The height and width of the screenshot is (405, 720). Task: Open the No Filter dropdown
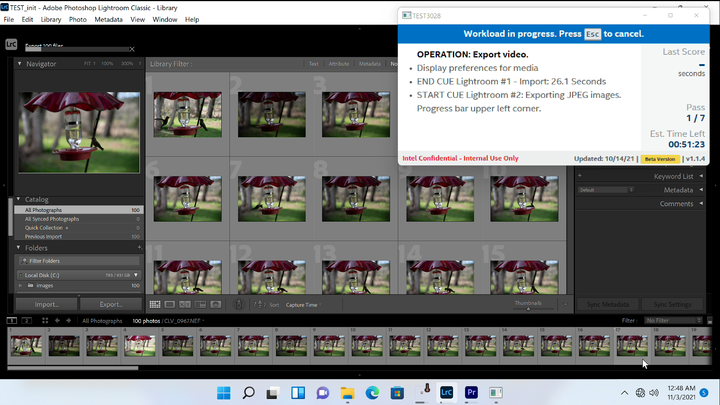click(673, 321)
